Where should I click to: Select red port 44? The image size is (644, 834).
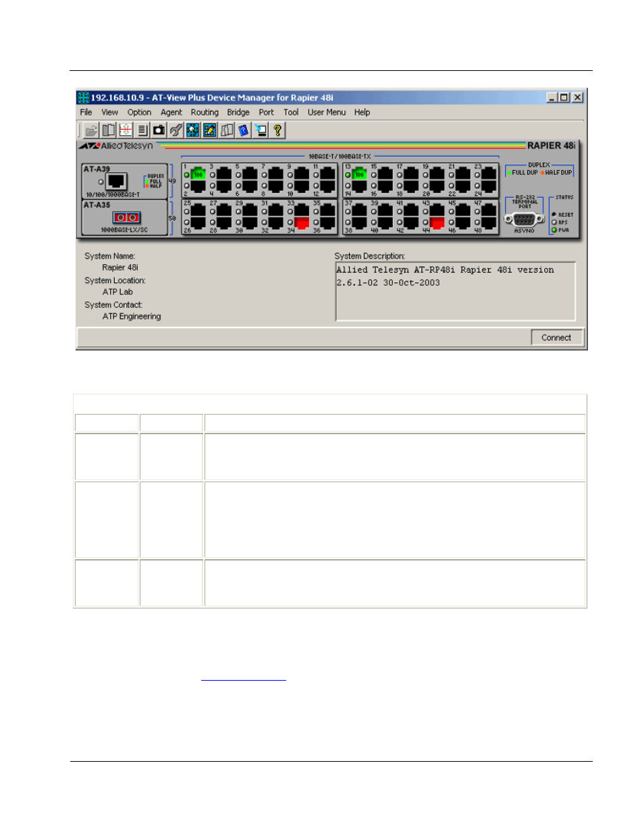[x=437, y=222]
